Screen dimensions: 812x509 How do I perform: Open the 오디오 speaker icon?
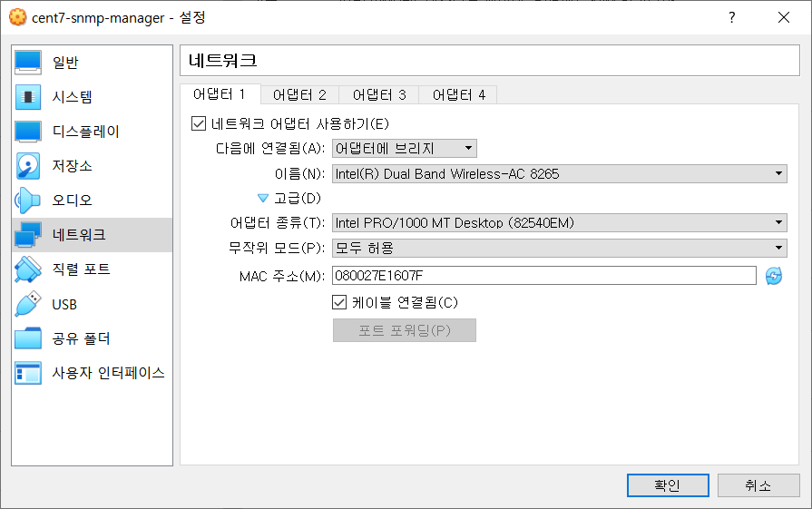pos(28,201)
